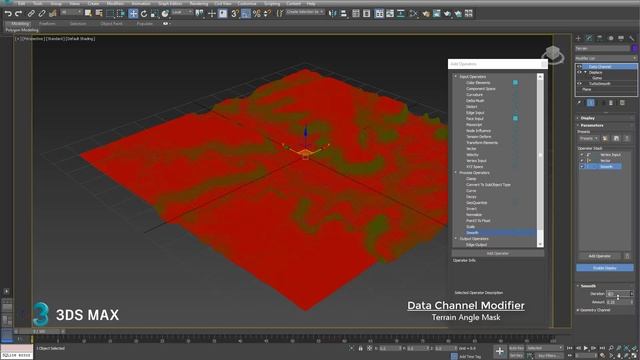Click the object color swatch
Screen dimensions: 640x360
[635, 49]
